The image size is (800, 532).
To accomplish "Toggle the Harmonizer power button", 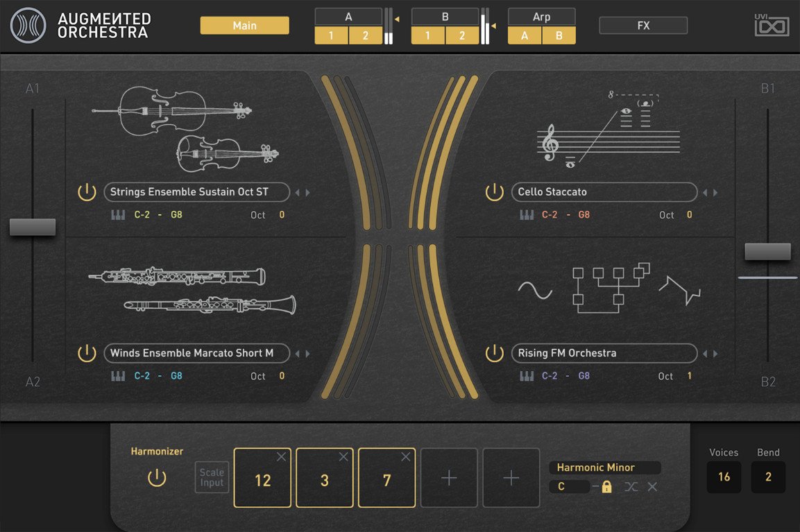I will click(157, 478).
